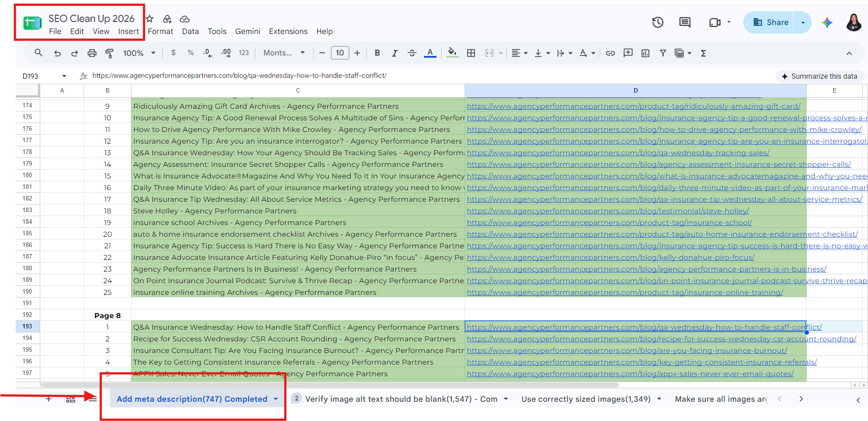This screenshot has width=868, height=421.
Task: Open version history clock icon
Action: tap(657, 22)
